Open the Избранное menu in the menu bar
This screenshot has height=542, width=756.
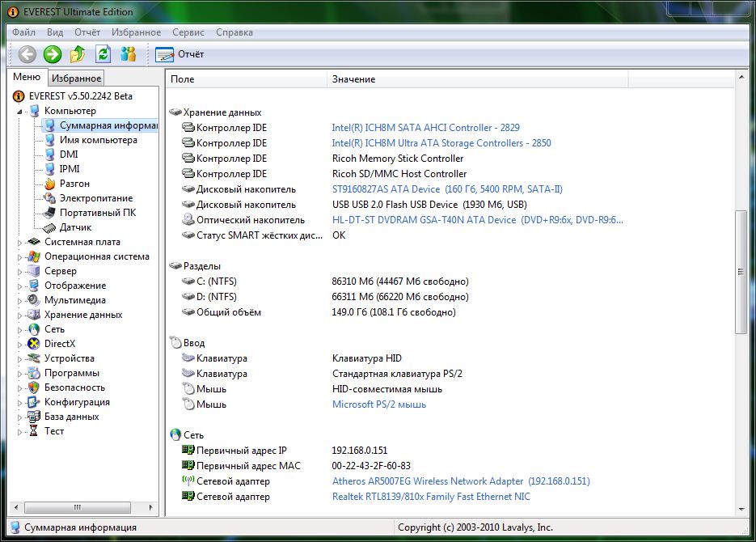[137, 32]
